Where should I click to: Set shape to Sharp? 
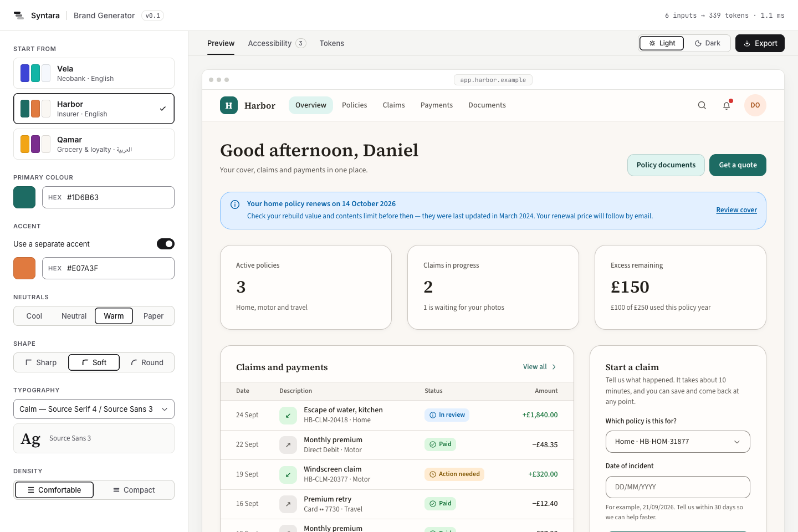pyautogui.click(x=41, y=362)
